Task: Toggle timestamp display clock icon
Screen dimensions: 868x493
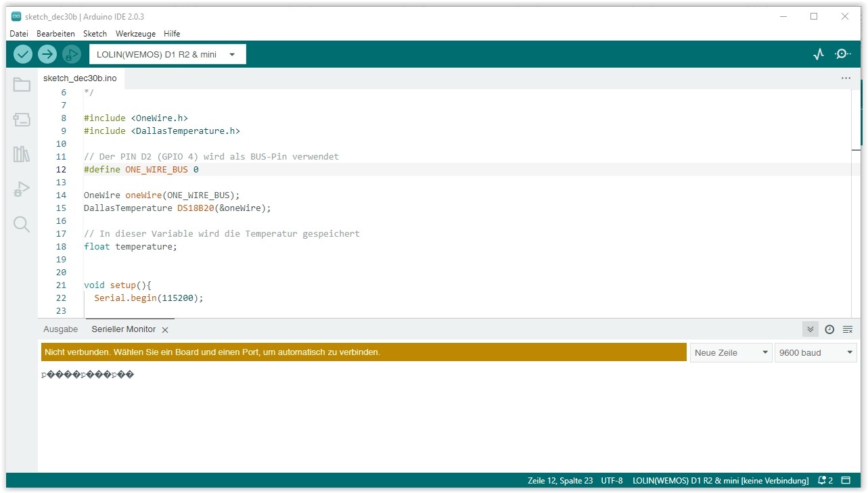Action: [x=829, y=329]
